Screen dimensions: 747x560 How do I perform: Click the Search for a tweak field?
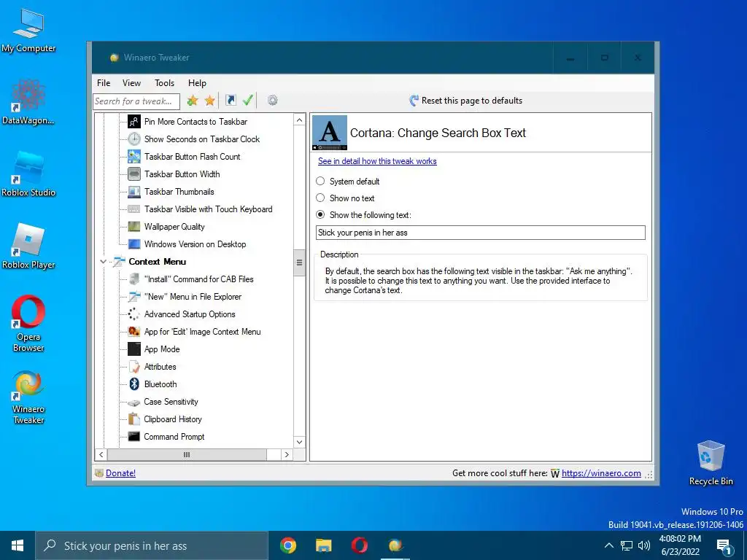[x=136, y=101]
